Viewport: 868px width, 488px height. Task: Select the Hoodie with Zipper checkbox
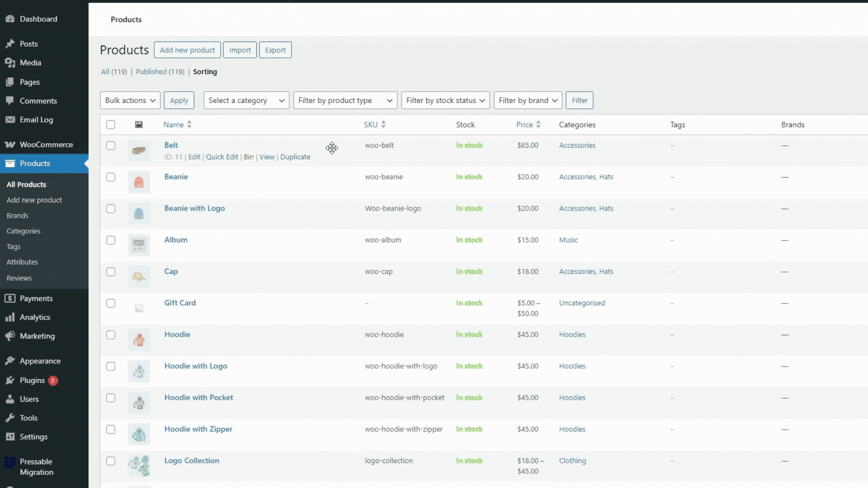(x=111, y=429)
